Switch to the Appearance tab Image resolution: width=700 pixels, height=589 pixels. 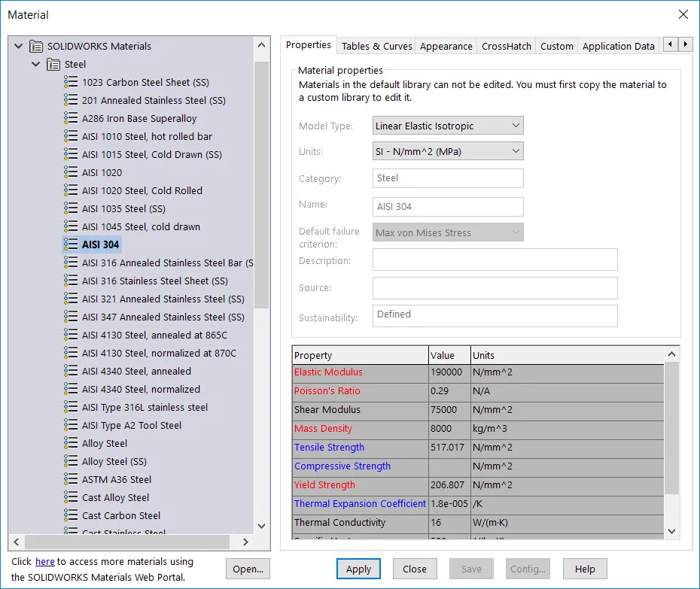[446, 45]
